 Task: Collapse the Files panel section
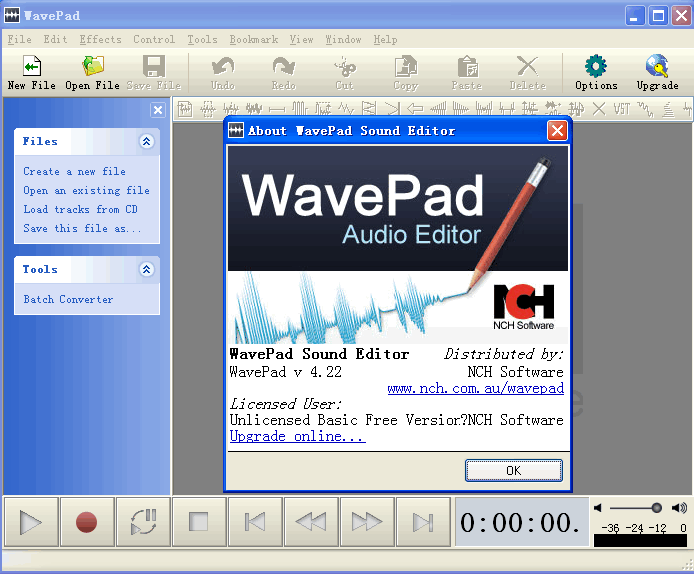coord(147,142)
